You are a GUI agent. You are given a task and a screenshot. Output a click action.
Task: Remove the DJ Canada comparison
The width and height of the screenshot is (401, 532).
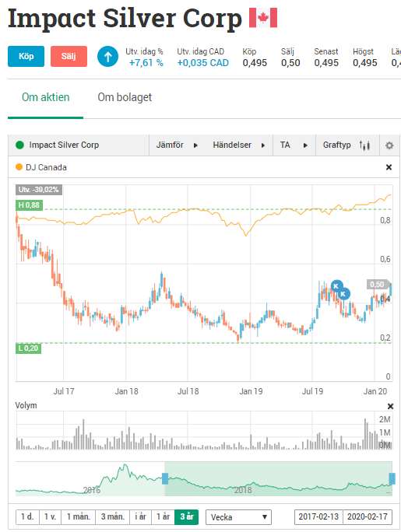pyautogui.click(x=389, y=167)
